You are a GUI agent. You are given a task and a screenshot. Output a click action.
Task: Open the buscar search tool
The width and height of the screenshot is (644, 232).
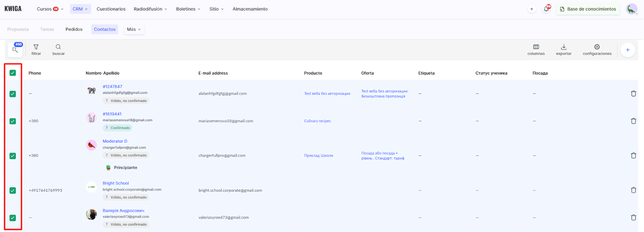pyautogui.click(x=58, y=47)
